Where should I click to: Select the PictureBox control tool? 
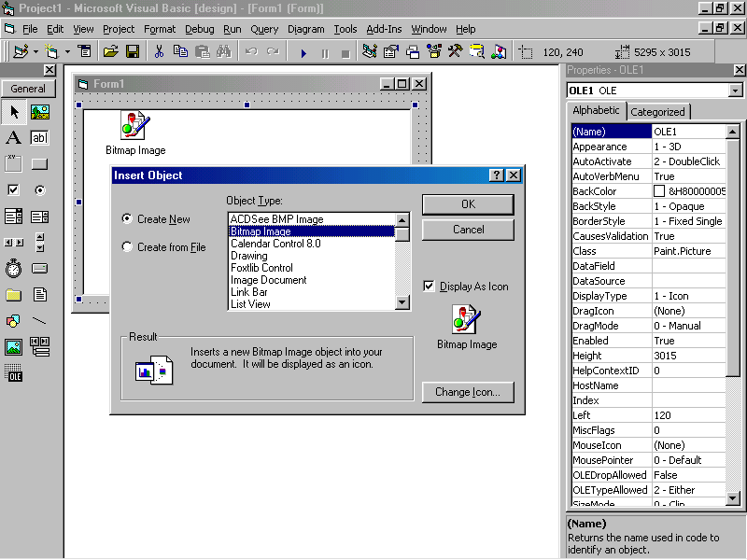(40, 112)
